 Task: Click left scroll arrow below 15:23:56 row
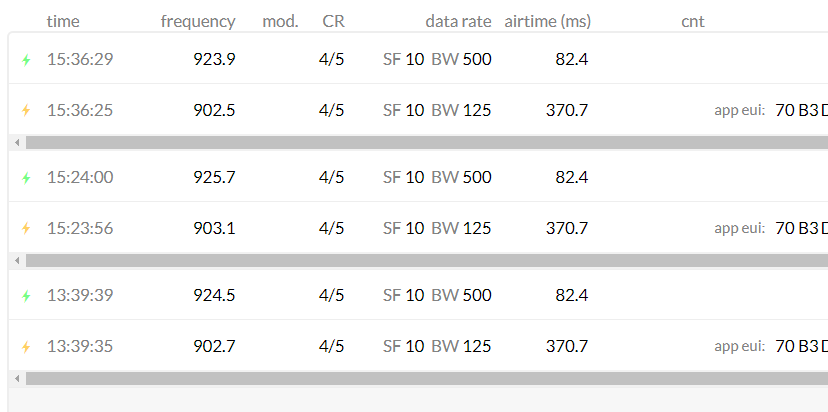click(x=17, y=260)
